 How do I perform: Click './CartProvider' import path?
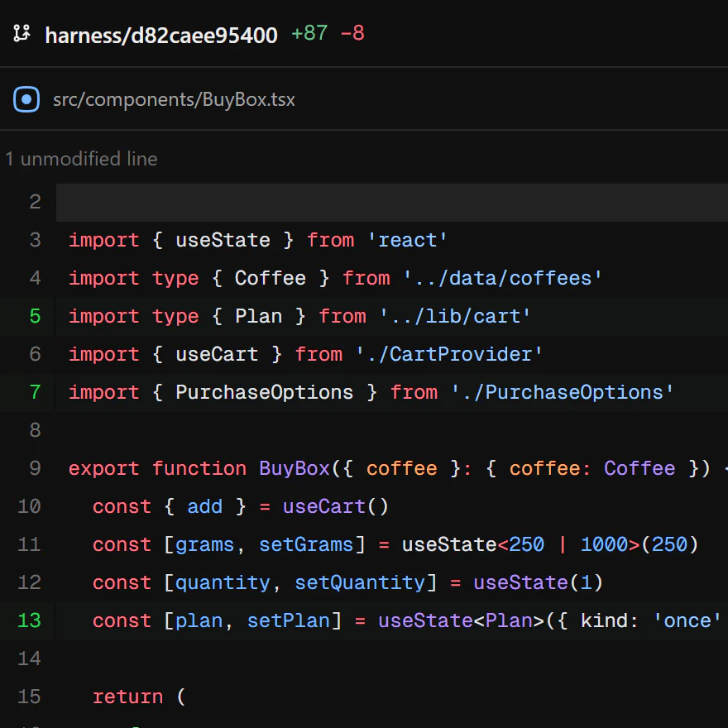449,354
